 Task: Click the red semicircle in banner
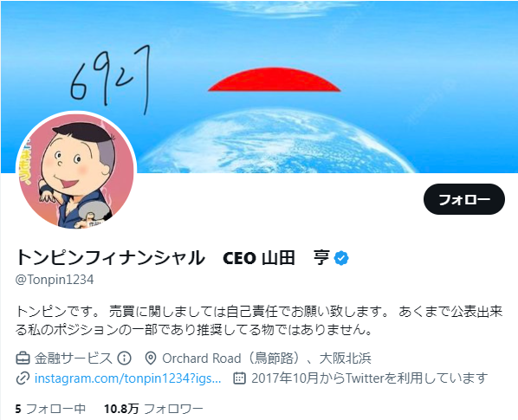(x=275, y=80)
